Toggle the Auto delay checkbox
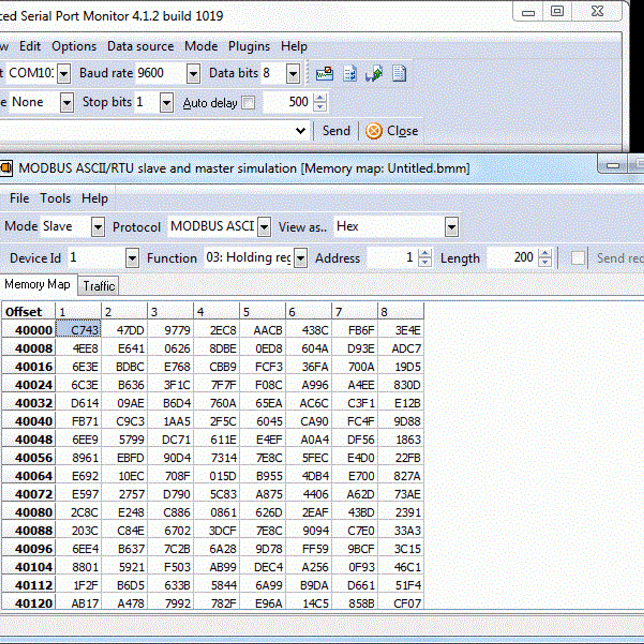644x644 pixels. (248, 103)
